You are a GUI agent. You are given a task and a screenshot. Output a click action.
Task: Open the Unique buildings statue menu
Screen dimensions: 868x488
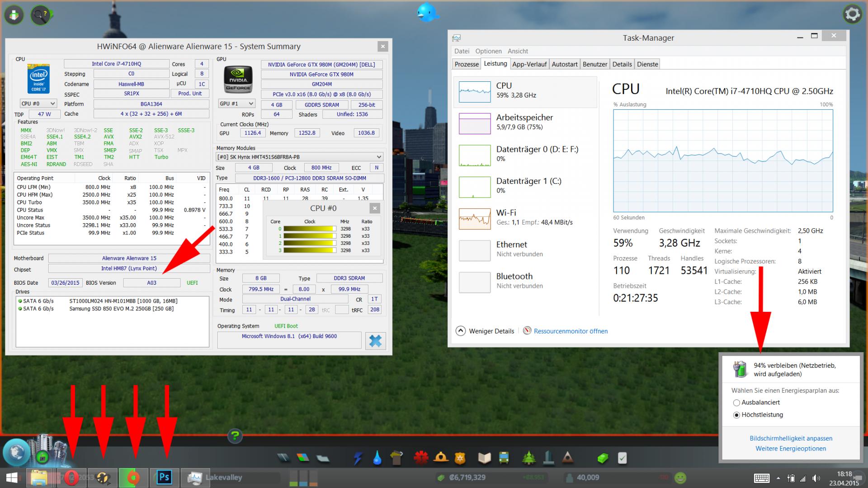(548, 458)
